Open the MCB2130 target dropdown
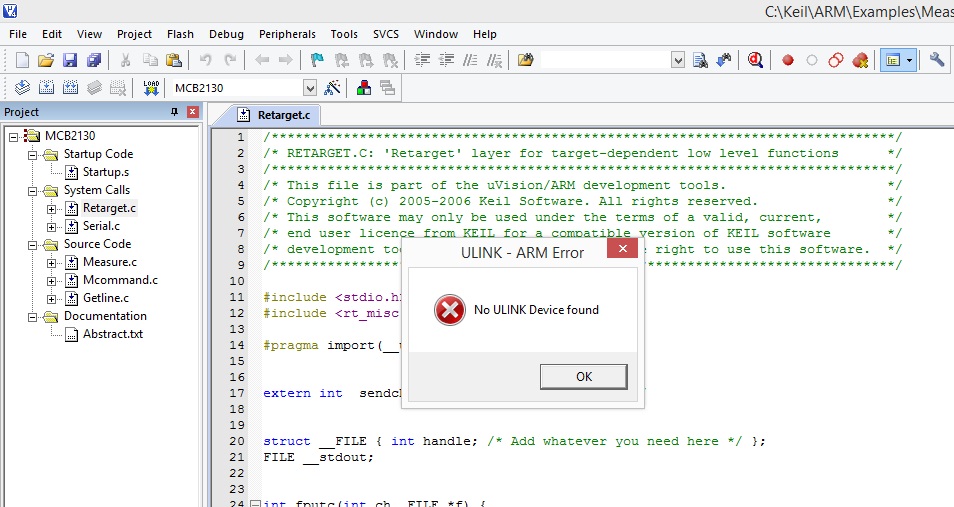The image size is (954, 507). pyautogui.click(x=310, y=88)
